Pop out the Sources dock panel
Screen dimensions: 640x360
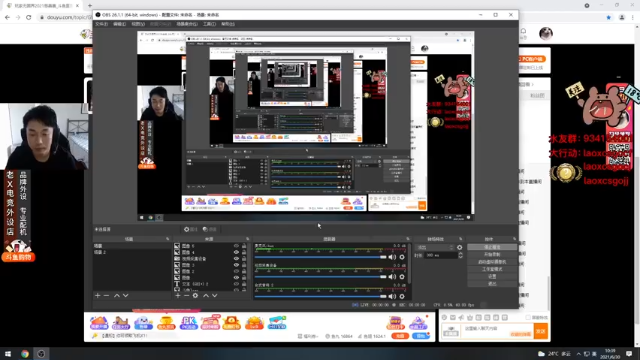pyautogui.click(x=247, y=239)
